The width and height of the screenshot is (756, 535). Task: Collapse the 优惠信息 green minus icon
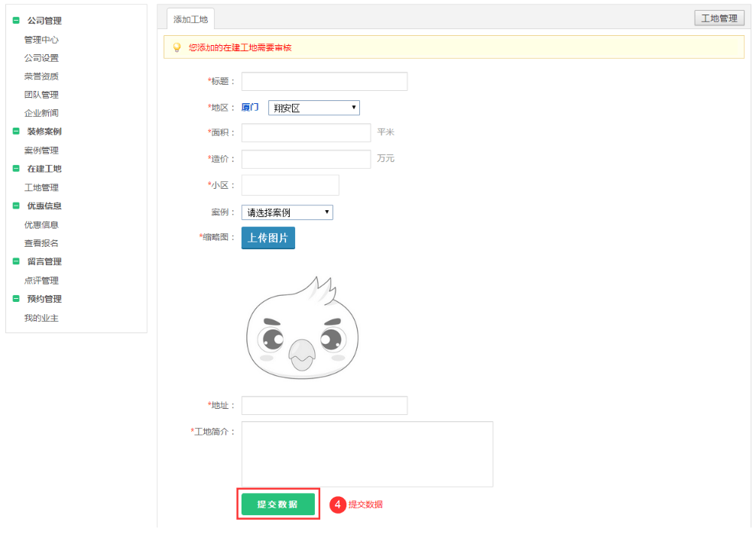click(x=16, y=206)
